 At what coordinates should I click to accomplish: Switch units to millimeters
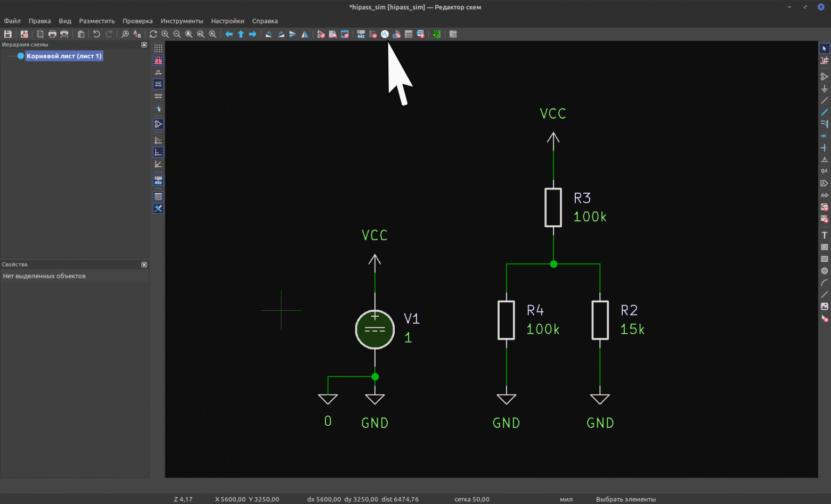coord(158,96)
